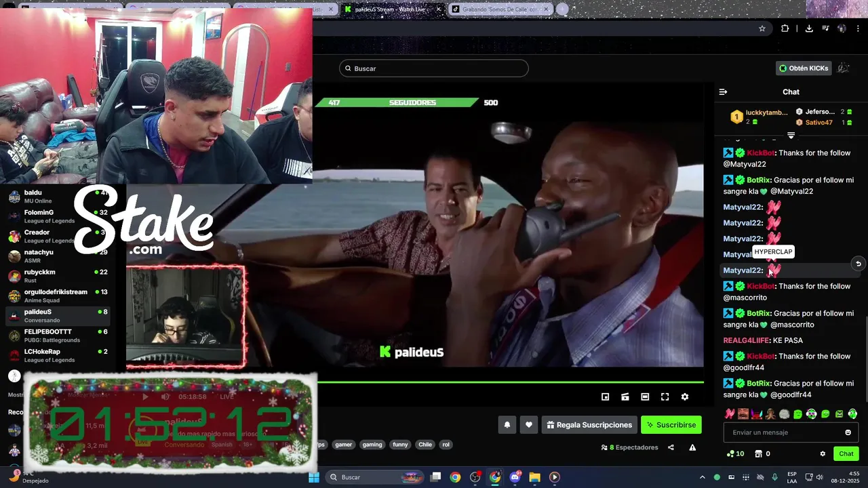The height and width of the screenshot is (488, 868).
Task: Collapse the chat panel with the arrow icon
Action: [723, 91]
